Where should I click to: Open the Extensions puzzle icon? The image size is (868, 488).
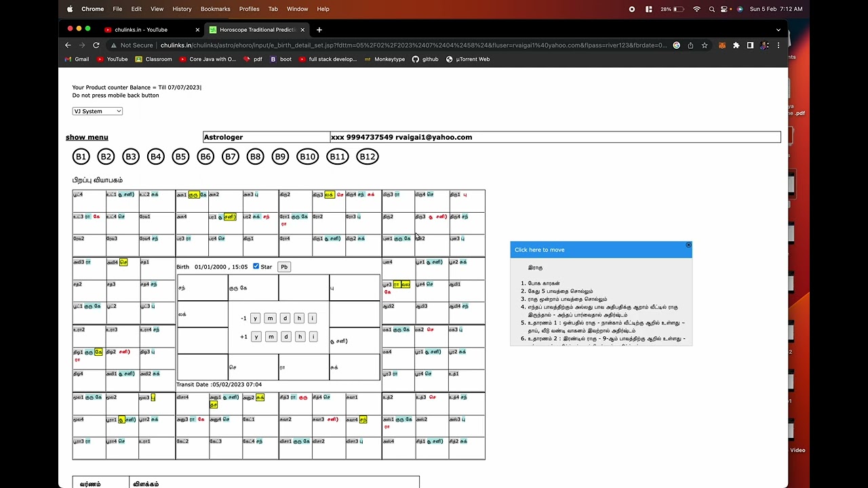point(736,45)
